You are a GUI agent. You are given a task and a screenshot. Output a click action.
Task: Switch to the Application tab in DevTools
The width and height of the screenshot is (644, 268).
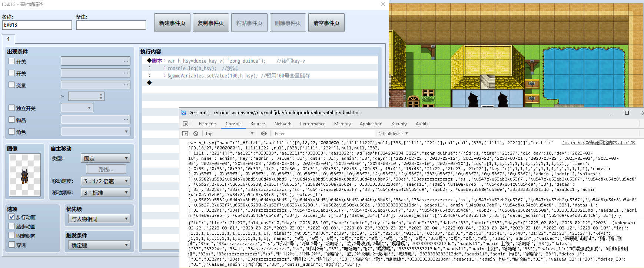tap(371, 124)
